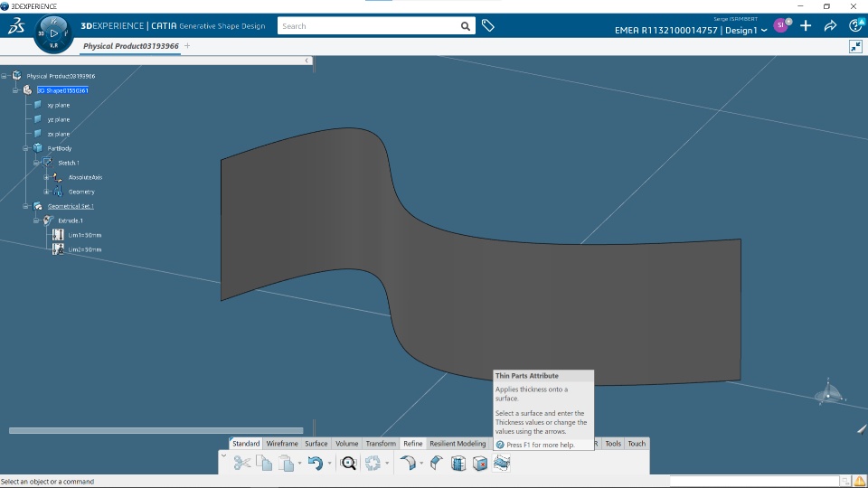Expand the Geometry node under Sketch.1
The height and width of the screenshot is (488, 868).
46,192
